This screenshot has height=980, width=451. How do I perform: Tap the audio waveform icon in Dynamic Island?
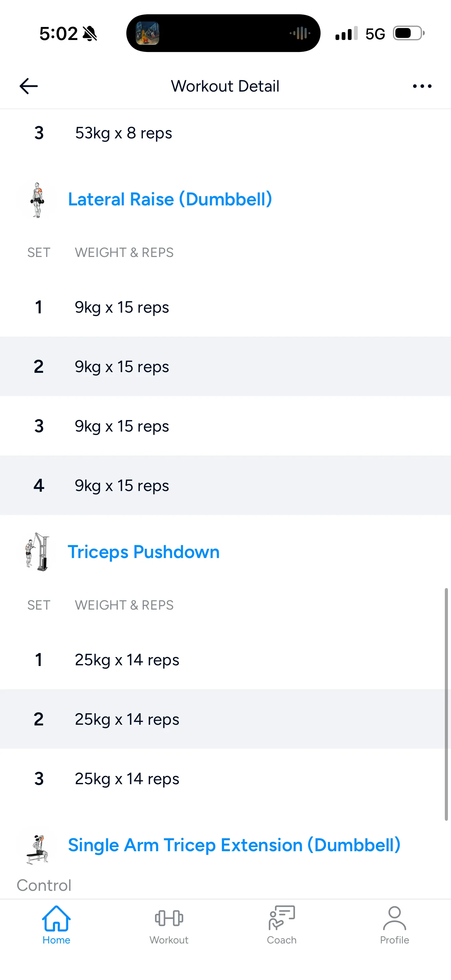click(300, 33)
